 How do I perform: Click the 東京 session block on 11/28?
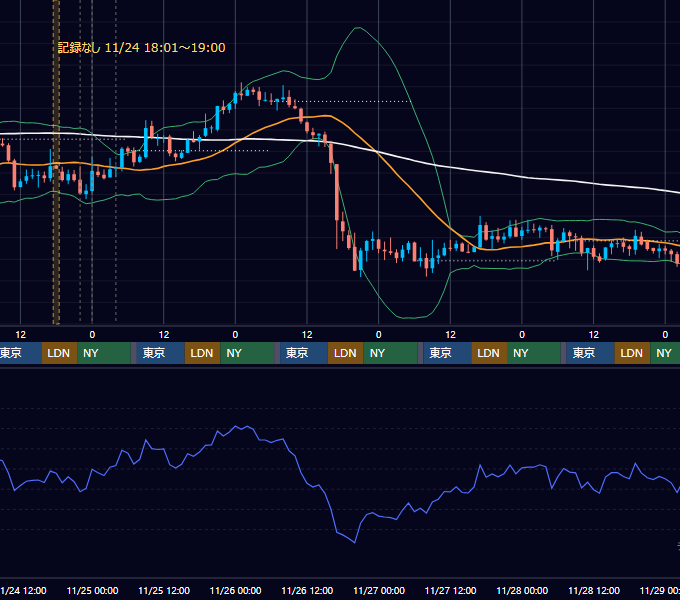(590, 353)
